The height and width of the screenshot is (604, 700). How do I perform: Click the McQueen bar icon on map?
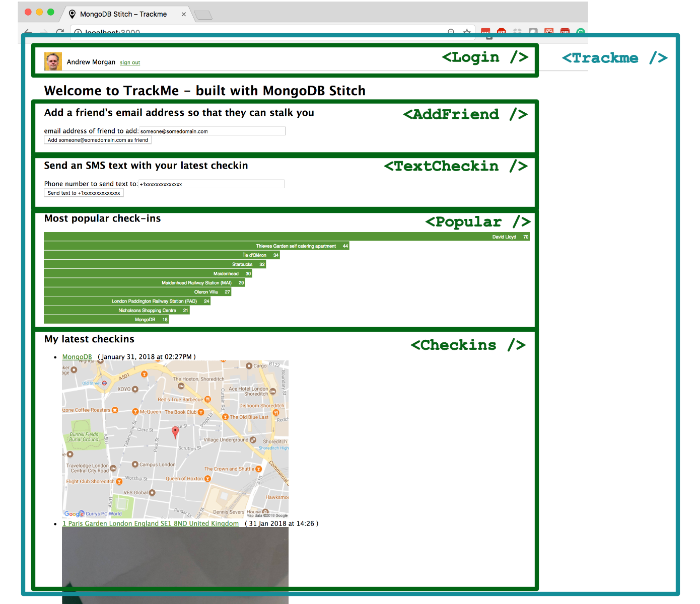(x=135, y=412)
